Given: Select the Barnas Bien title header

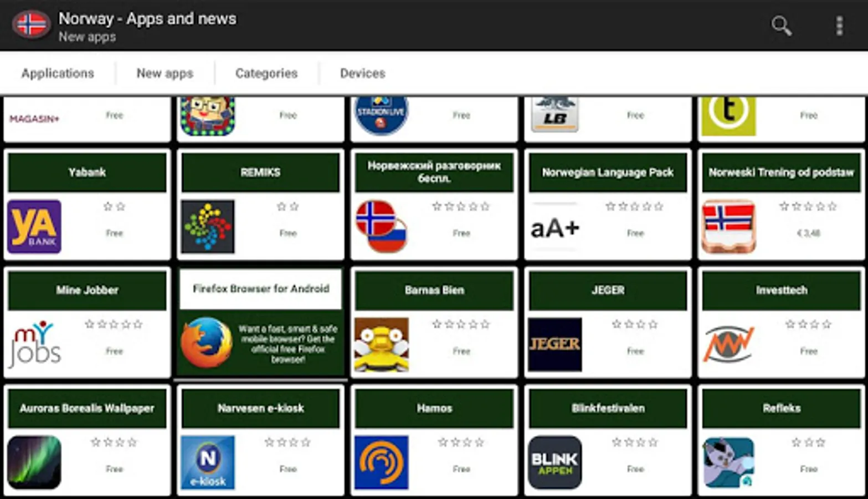Looking at the screenshot, I should 434,290.
